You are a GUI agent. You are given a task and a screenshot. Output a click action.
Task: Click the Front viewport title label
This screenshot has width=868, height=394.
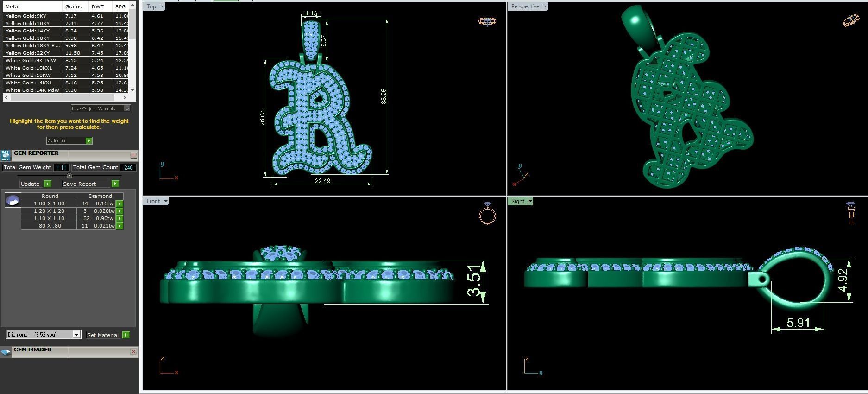pos(153,201)
